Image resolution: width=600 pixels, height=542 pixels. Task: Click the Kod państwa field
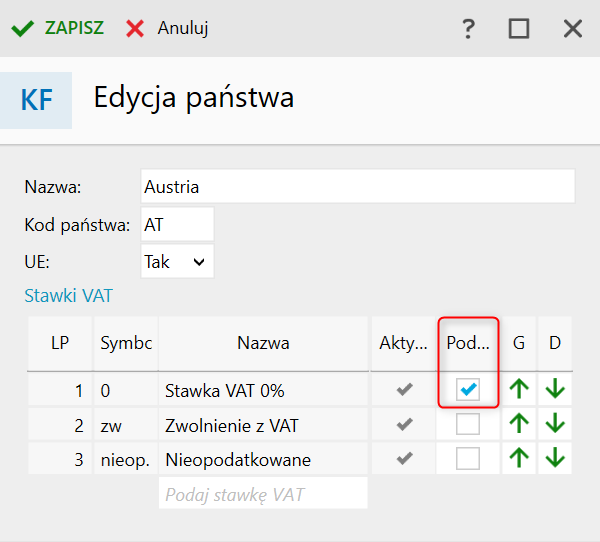coord(178,225)
